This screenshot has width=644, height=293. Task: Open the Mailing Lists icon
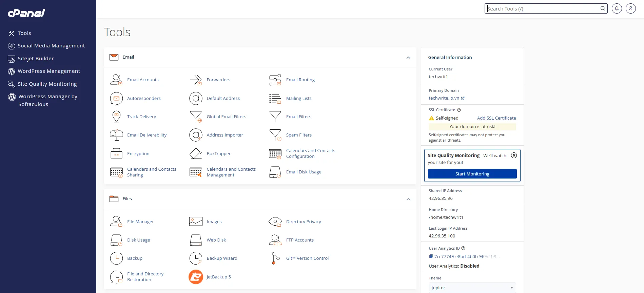click(275, 98)
